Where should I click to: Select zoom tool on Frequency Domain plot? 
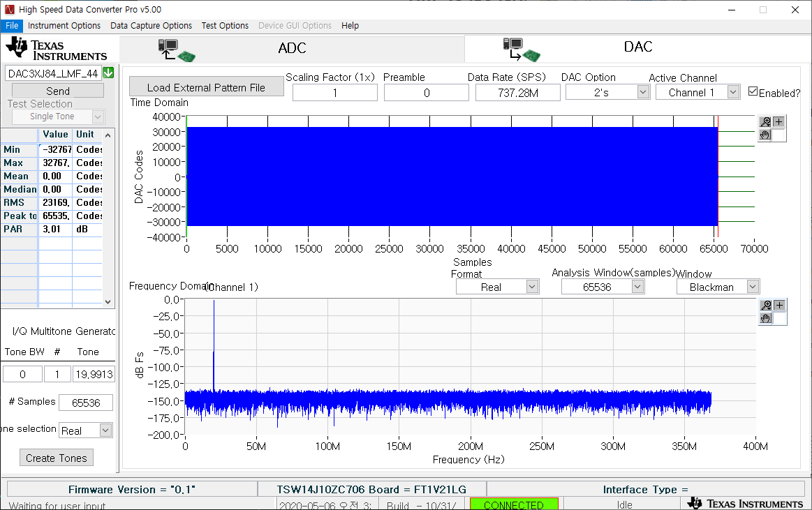click(766, 305)
